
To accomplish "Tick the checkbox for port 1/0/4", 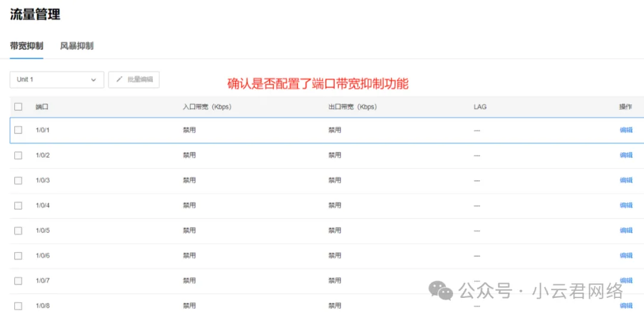I will pos(18,205).
